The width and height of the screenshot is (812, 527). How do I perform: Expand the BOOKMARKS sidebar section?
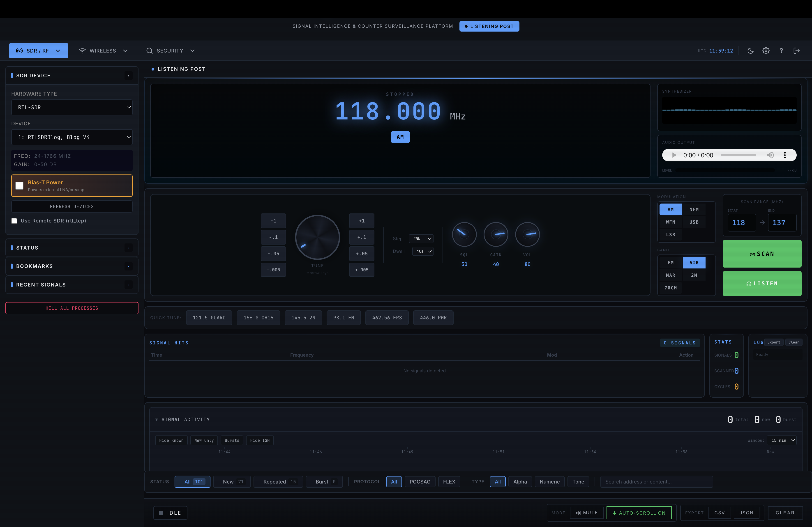pyautogui.click(x=72, y=266)
